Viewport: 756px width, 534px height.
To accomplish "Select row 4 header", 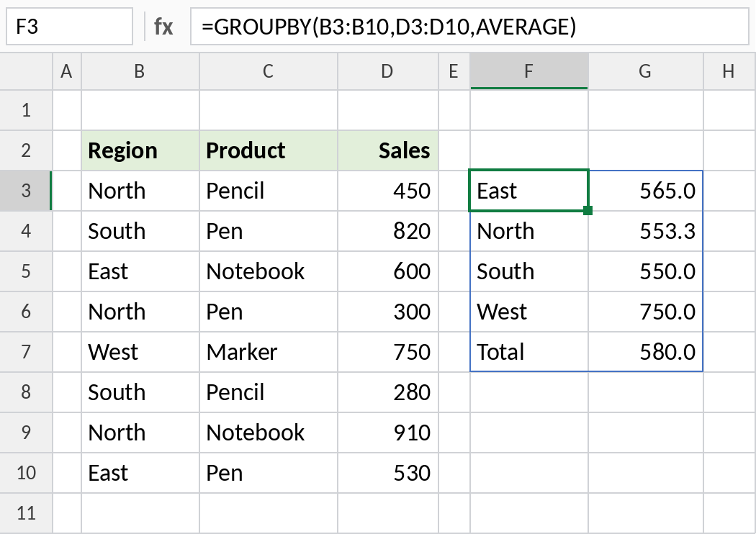I will click(x=26, y=231).
